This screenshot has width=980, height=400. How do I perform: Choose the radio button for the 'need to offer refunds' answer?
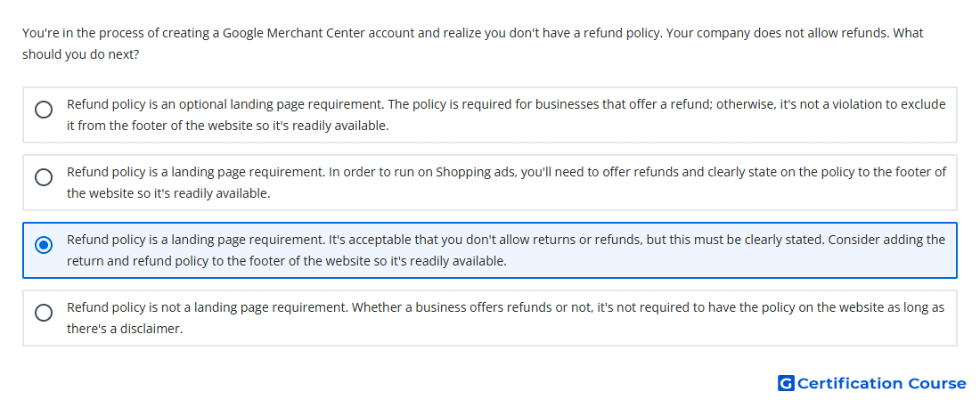point(44,177)
